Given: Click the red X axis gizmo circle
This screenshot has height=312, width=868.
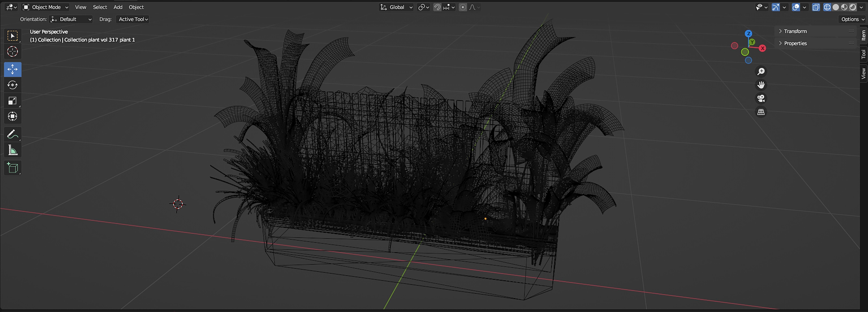Looking at the screenshot, I should [763, 48].
